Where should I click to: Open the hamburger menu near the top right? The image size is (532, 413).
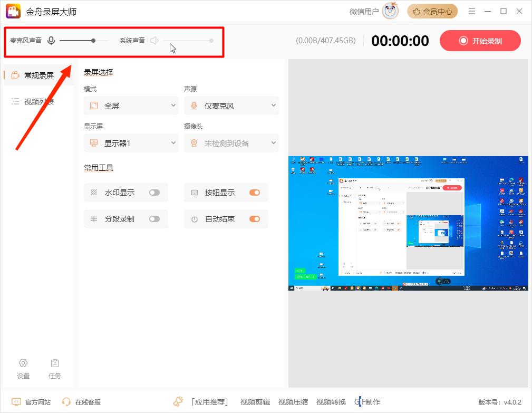pyautogui.click(x=473, y=11)
